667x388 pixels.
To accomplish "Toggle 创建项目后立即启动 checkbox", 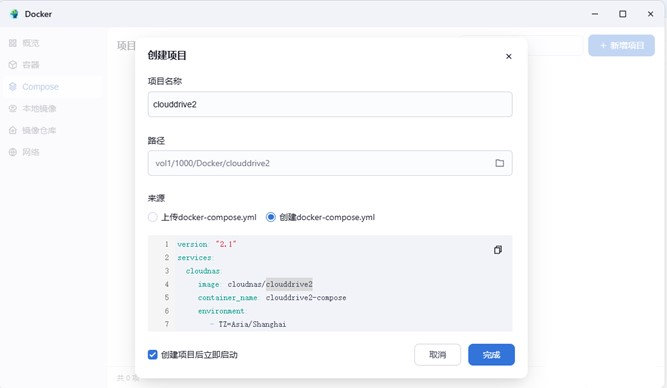I will pos(152,354).
